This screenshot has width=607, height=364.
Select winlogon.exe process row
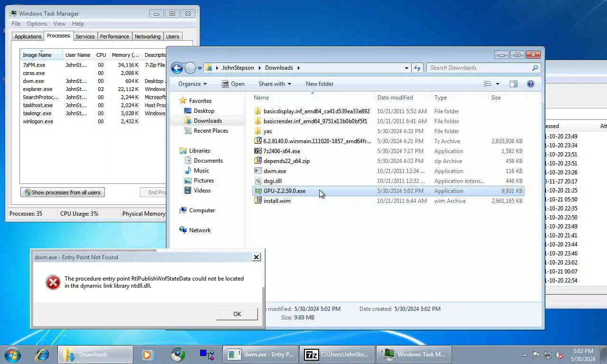93,121
